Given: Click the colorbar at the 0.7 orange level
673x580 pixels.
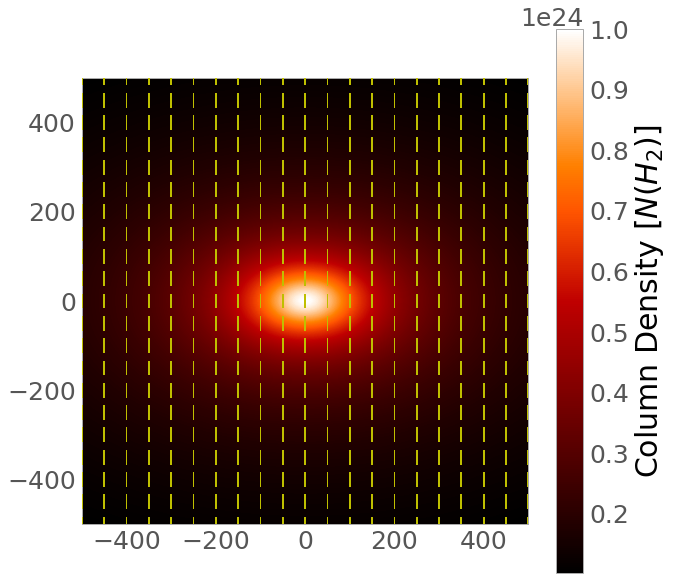Looking at the screenshot, I should [x=570, y=212].
